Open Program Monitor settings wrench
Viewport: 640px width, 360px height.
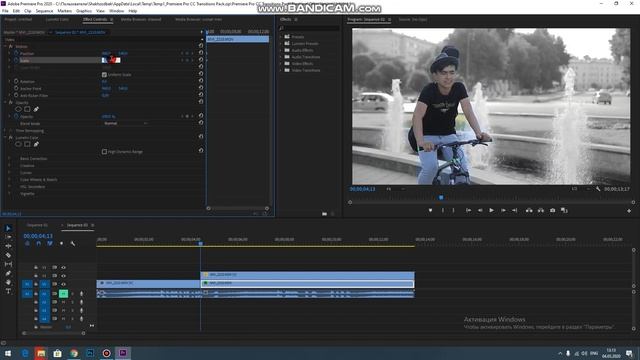(598, 189)
